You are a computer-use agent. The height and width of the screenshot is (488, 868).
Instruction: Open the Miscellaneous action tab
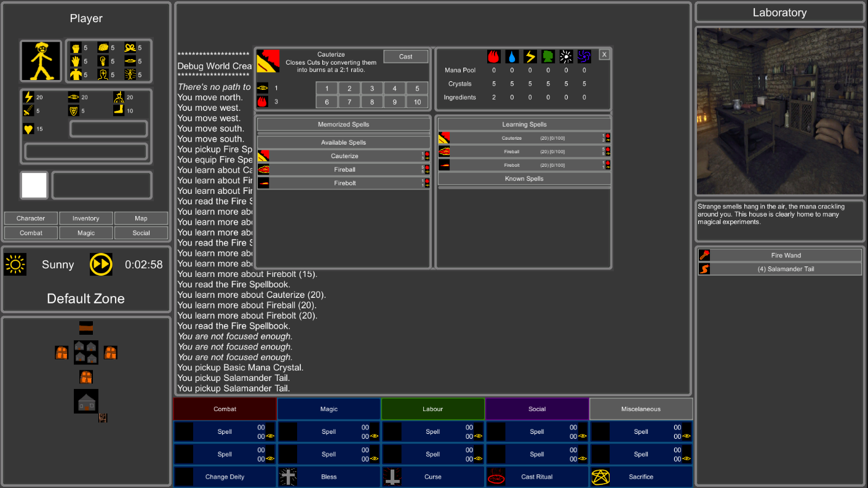[640, 409]
